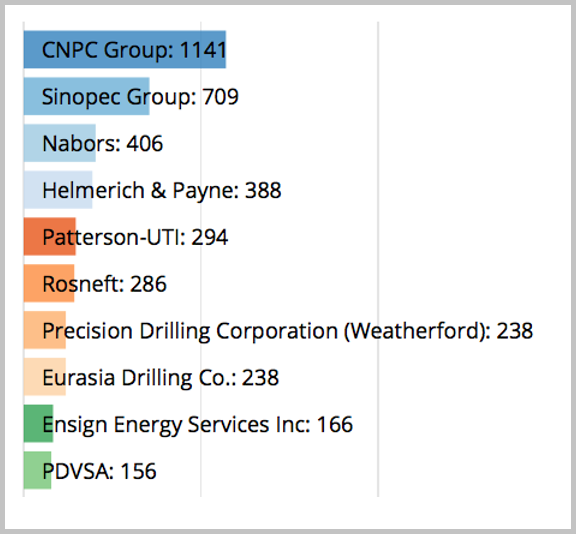Click the 'Rosneft: 286' label
The height and width of the screenshot is (534, 576).
104,284
